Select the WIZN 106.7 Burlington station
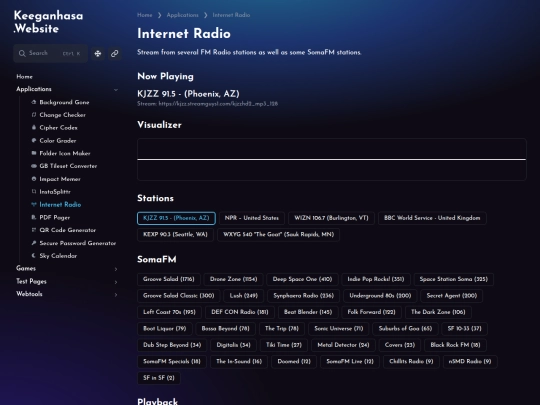The width and height of the screenshot is (540, 405). point(331,218)
